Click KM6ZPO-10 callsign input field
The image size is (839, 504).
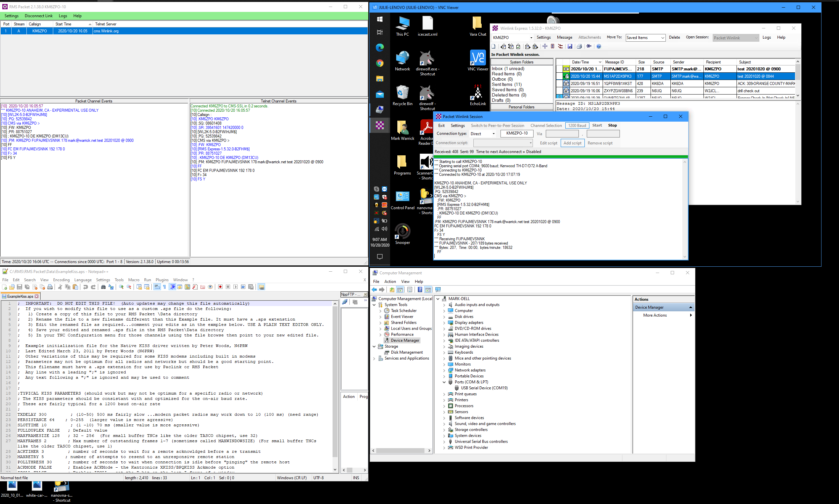point(517,134)
